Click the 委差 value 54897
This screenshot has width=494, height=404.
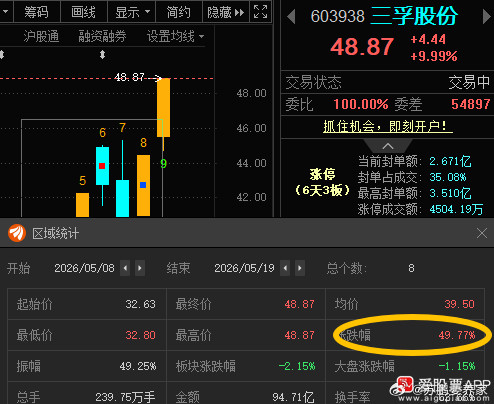pos(471,104)
